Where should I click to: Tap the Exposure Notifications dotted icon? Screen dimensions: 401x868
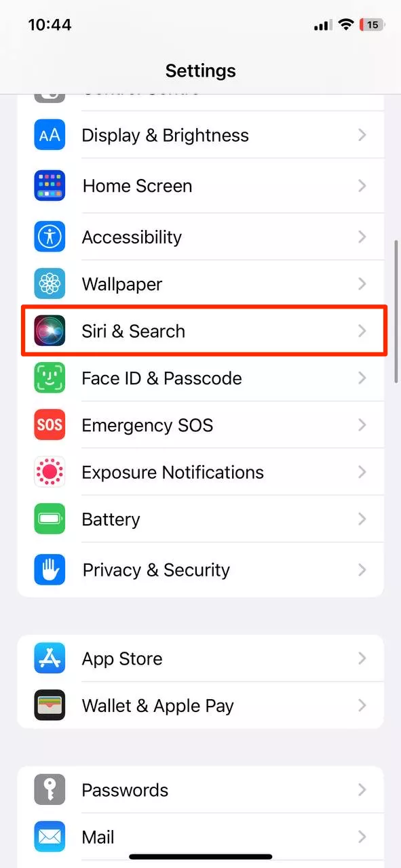[50, 472]
